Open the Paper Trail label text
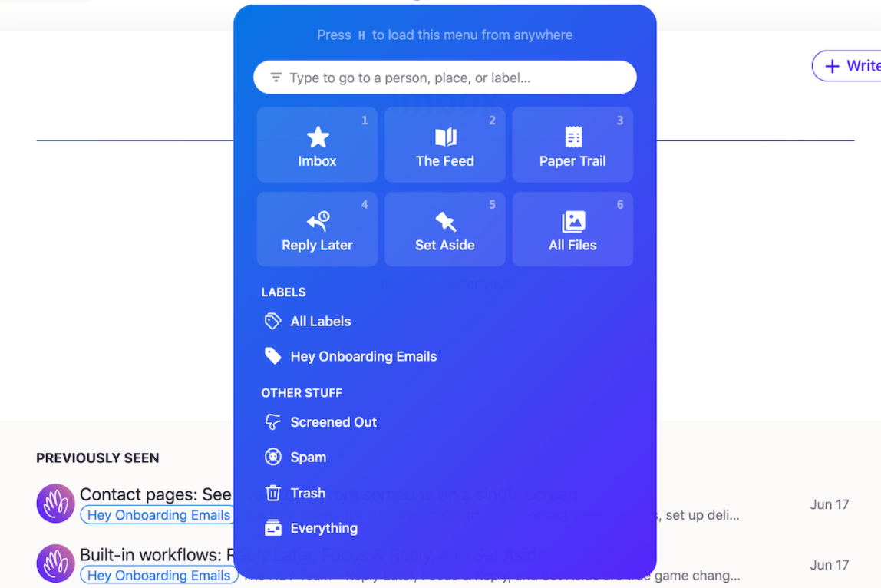This screenshot has height=588, width=881. 572,161
